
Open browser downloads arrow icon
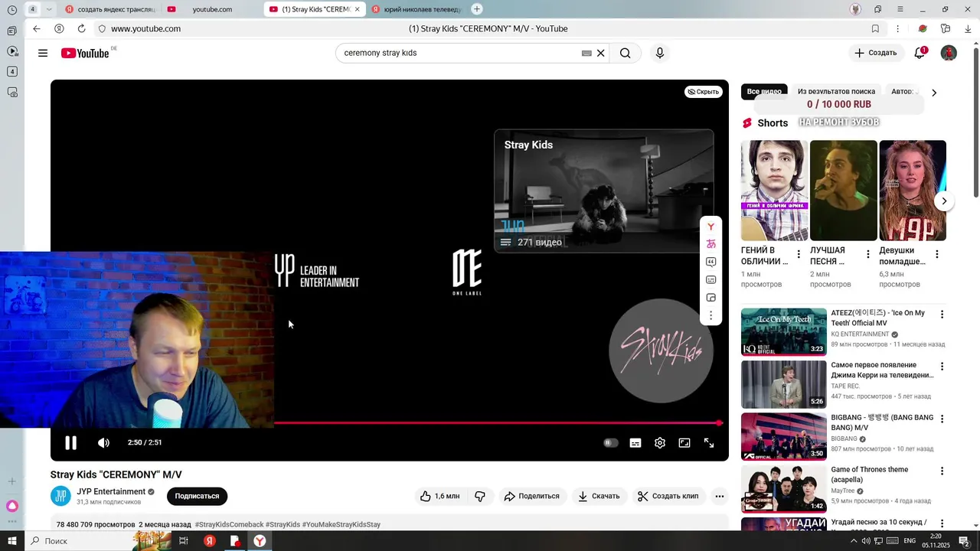pos(968,28)
